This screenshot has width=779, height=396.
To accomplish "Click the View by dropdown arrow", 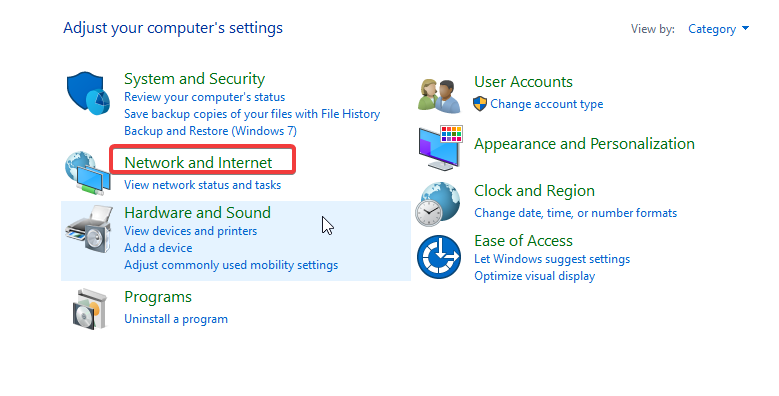I will coord(745,29).
